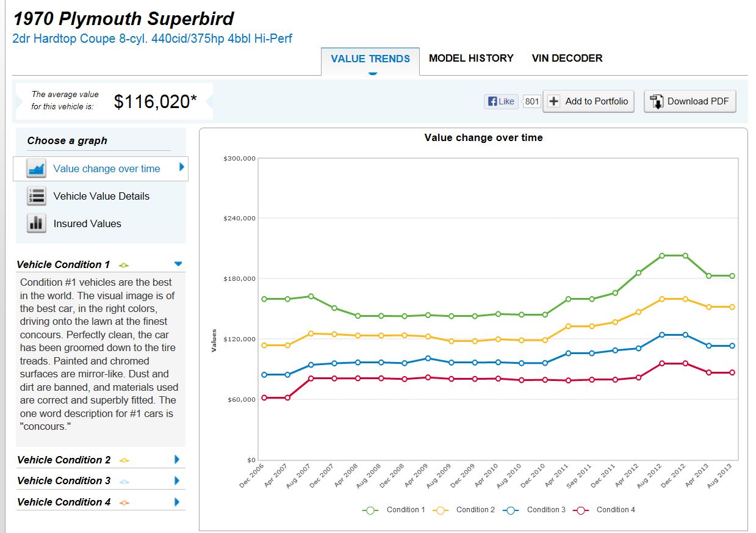Click the green marker beside Vehicle Condition 1
Viewport: 756px width, 533px height.
[x=124, y=265]
